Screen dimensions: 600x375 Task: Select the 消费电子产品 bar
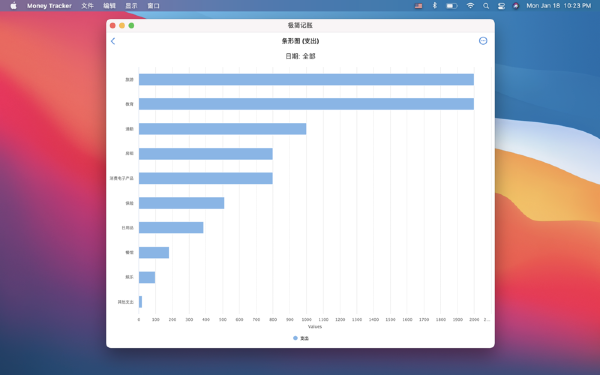click(x=205, y=178)
